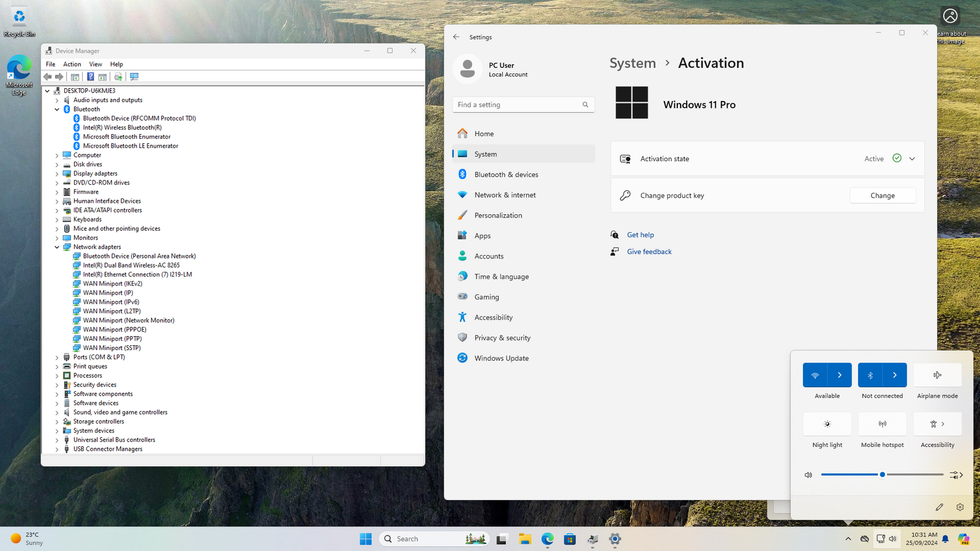Viewport: 980px width, 551px height.
Task: Expand the Display adapters tree node
Action: [57, 174]
